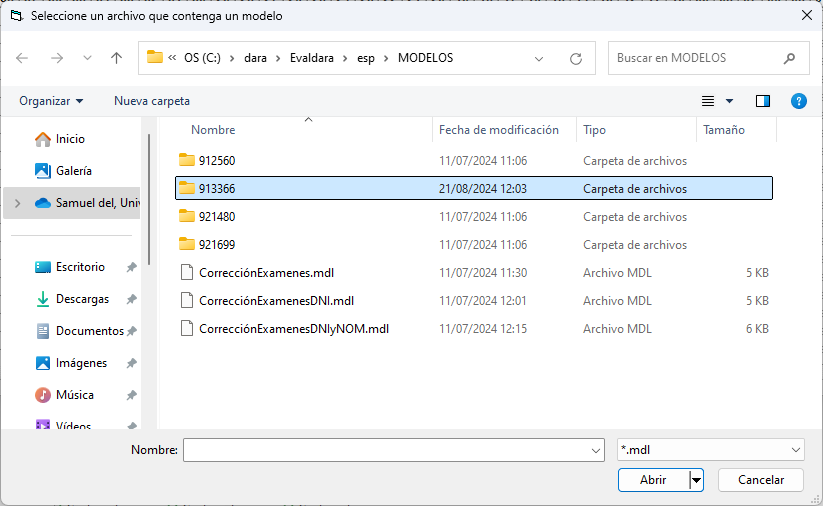823x506 pixels.
Task: Sort by the Tipo column header
Action: point(594,130)
